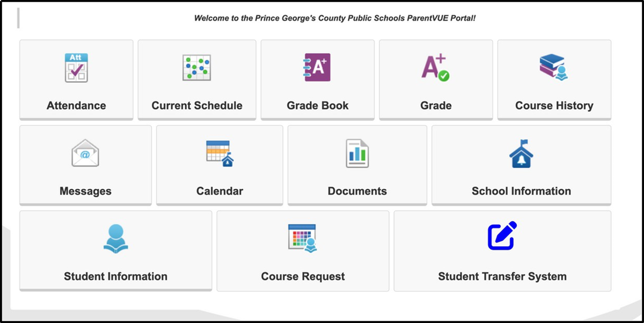
Task: Open the Documents bar chart icon
Action: [357, 153]
